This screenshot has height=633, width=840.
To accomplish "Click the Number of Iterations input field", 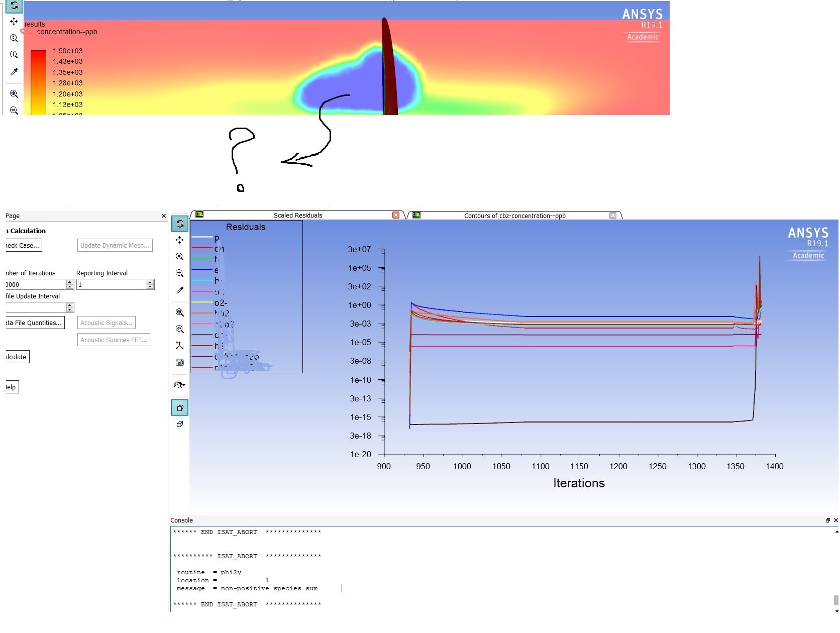I will 36,285.
